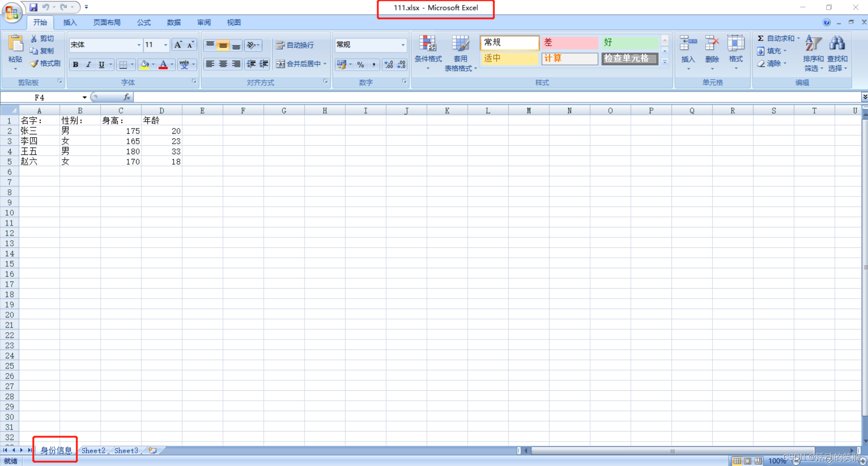Switch to the 页面布局 ribbon tab

click(107, 23)
